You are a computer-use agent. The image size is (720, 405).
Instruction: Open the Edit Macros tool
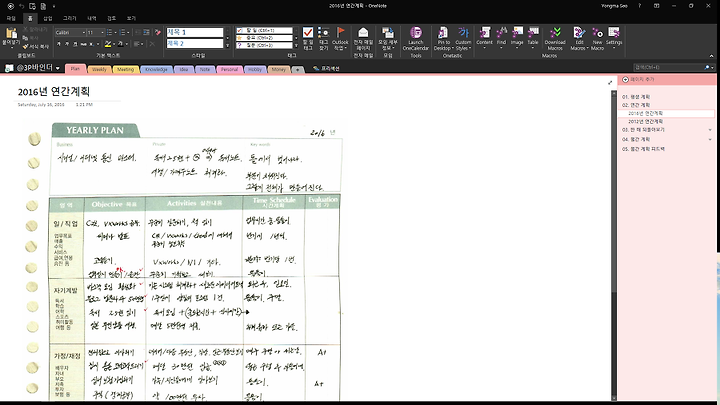[x=579, y=39]
